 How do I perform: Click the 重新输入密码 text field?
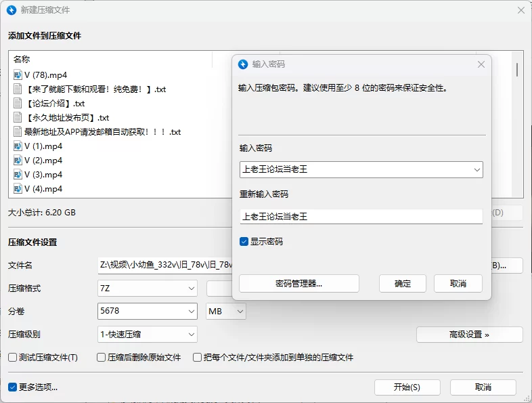tap(361, 217)
